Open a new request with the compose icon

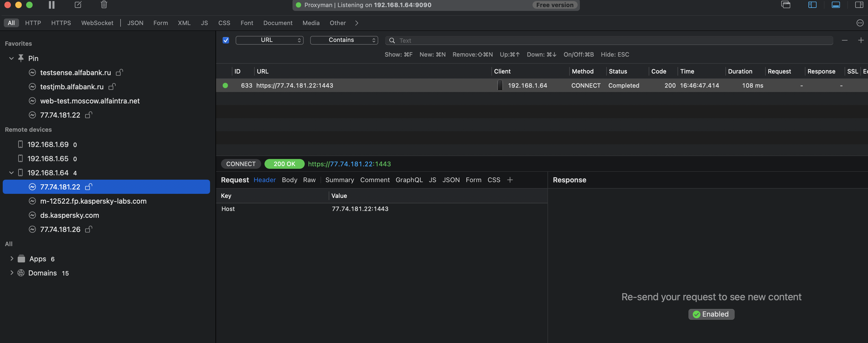point(78,5)
